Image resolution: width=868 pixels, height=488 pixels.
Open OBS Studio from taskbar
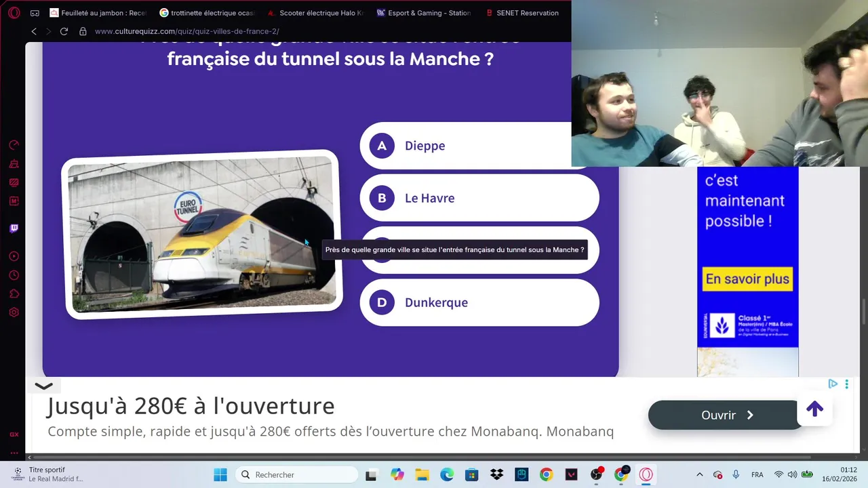596,474
